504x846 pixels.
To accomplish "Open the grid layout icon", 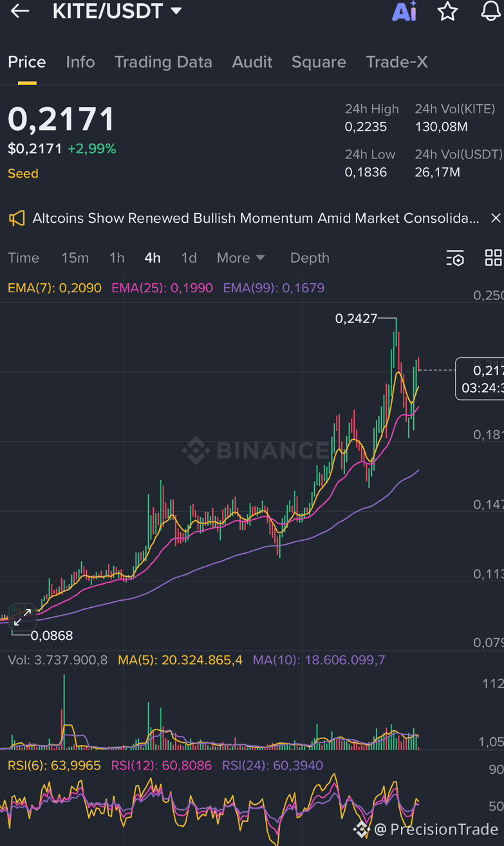I will coord(493,258).
